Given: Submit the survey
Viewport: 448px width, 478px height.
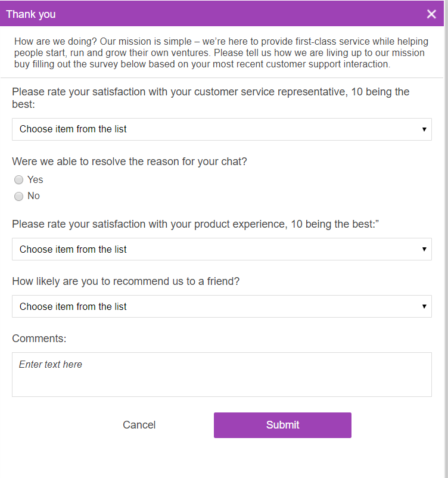Looking at the screenshot, I should pyautogui.click(x=282, y=425).
